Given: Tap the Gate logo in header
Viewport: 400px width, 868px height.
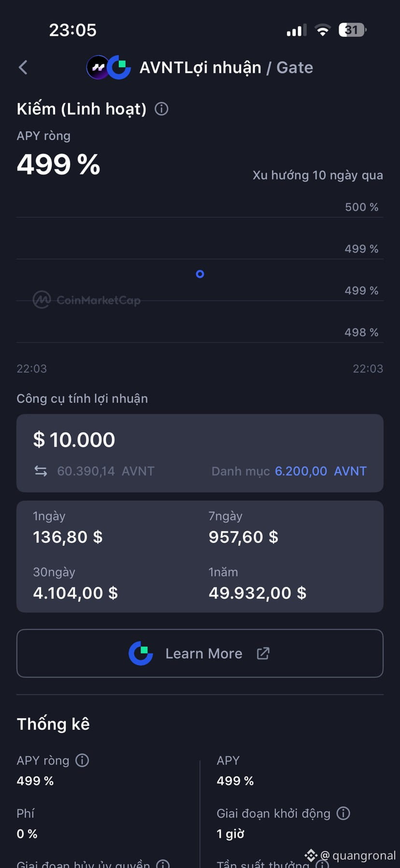Looking at the screenshot, I should (x=119, y=68).
